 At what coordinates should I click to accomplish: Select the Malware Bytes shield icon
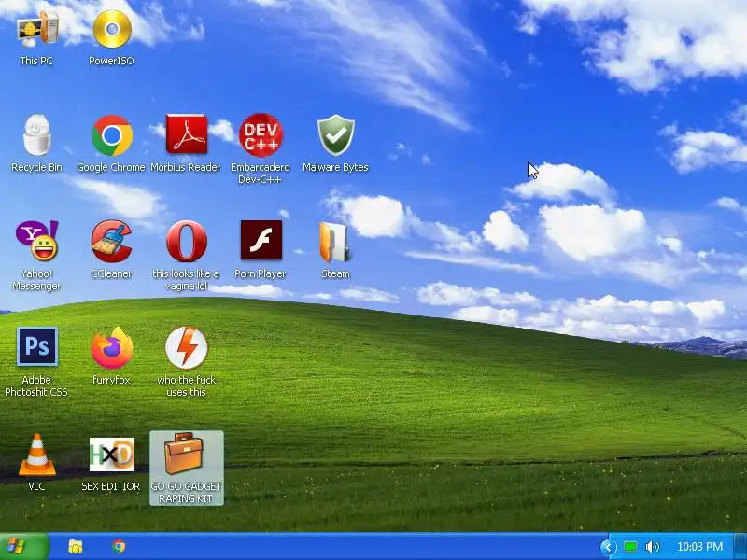[x=336, y=135]
